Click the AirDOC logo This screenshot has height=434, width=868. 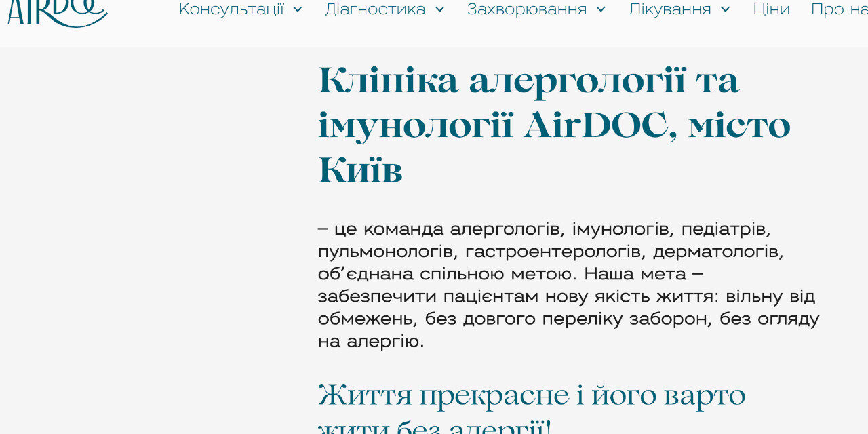click(58, 12)
